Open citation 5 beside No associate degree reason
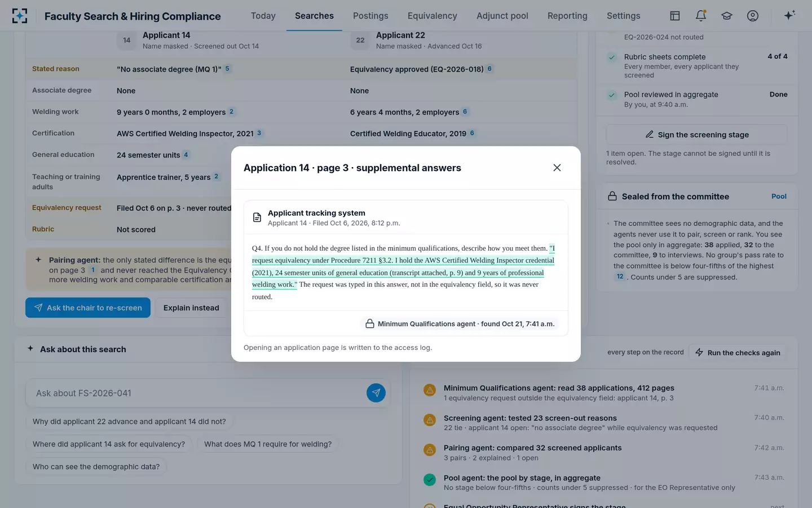Image resolution: width=812 pixels, height=508 pixels. [227, 69]
